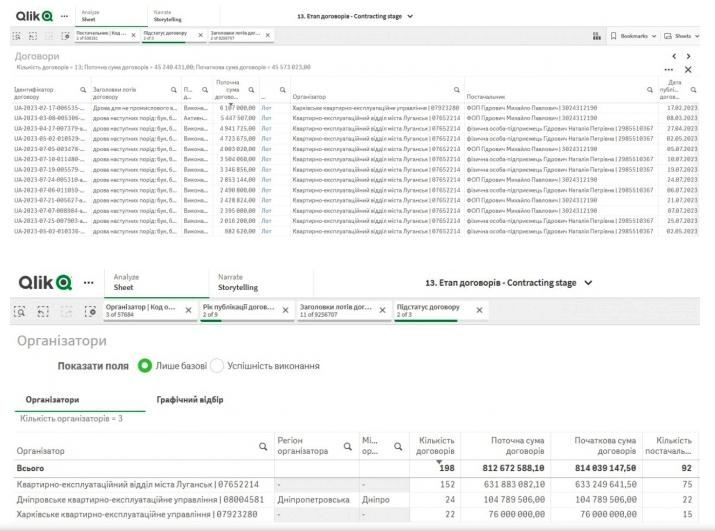Image resolution: width=715 pixels, height=531 pixels.
Task: Click search icon for Ідентифікатор договору column
Action: coord(81,90)
